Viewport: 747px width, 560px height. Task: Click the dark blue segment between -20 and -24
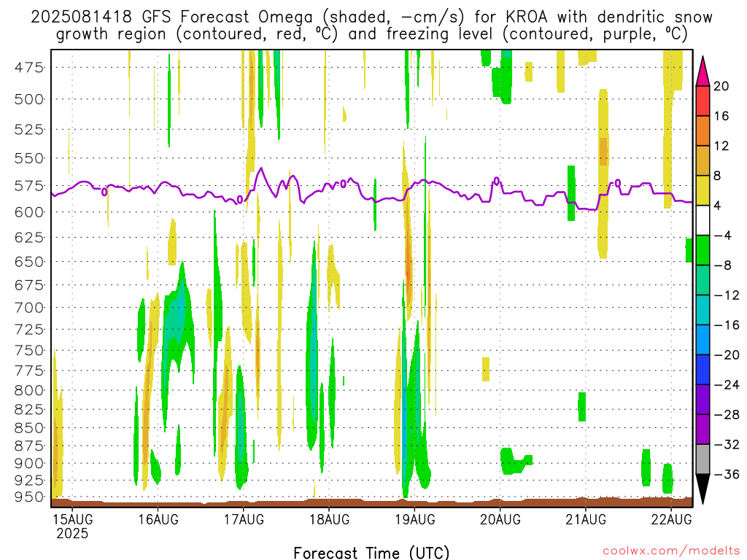(703, 370)
